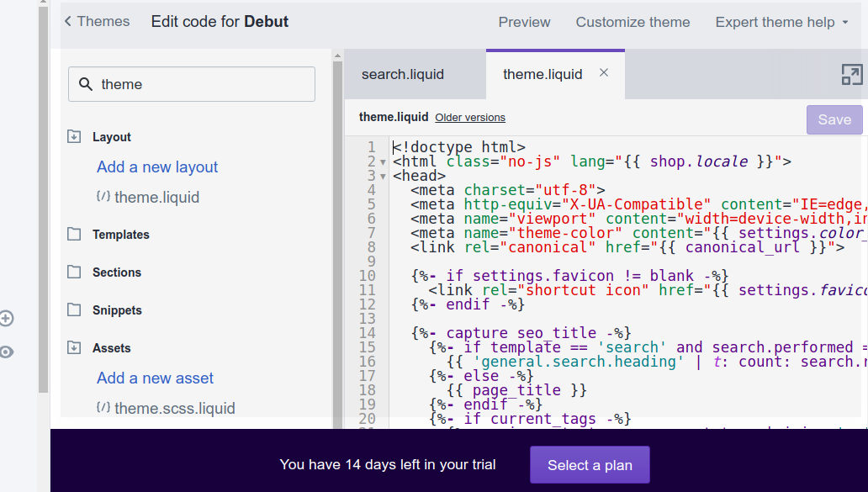Collapse the html tag fold arrow on line 2
Viewport: 868px width, 492px height.
(x=384, y=161)
